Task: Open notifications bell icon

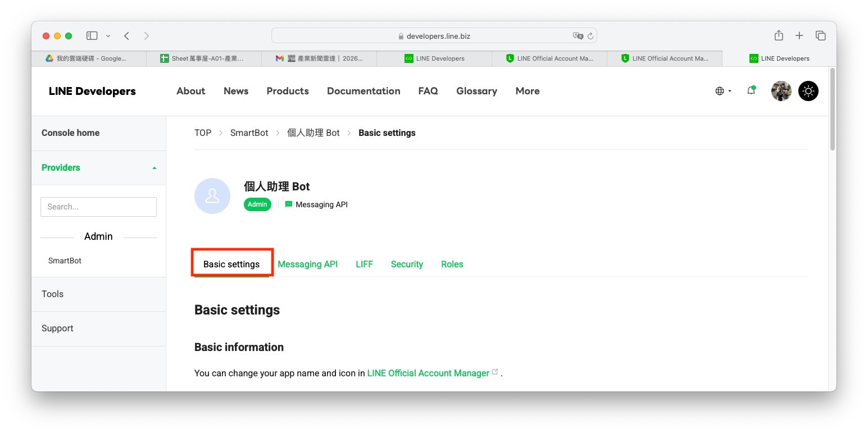Action: click(751, 90)
